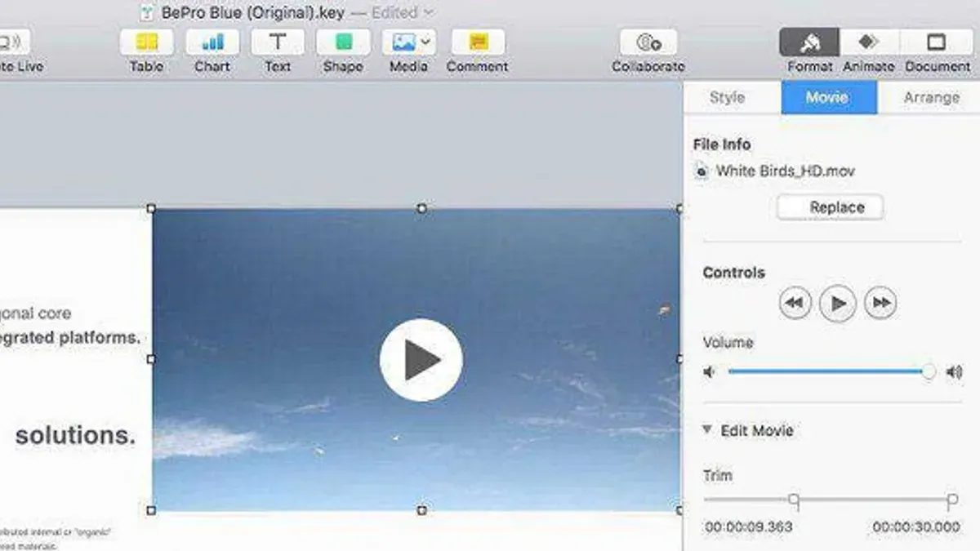Click the Replace movie button
This screenshot has height=551, width=980.
(830, 207)
